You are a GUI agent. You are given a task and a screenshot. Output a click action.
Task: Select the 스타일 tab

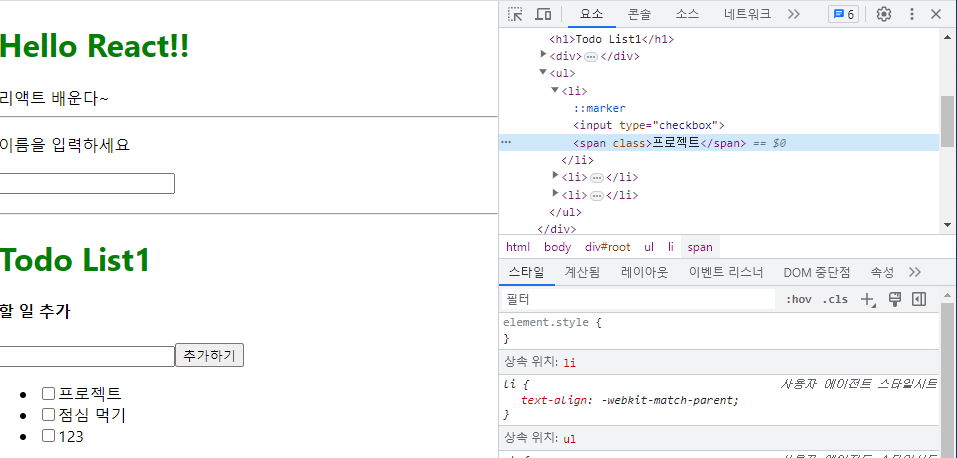click(x=526, y=272)
